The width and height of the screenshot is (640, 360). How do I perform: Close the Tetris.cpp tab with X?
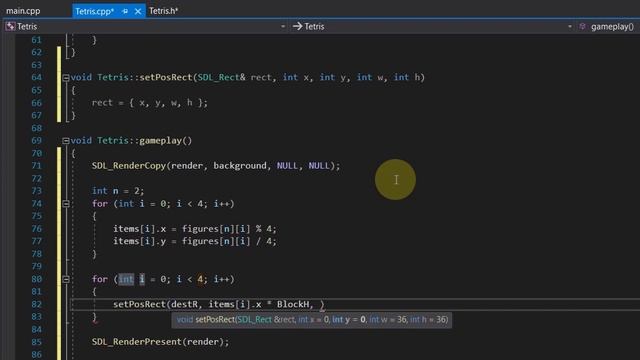coord(138,11)
